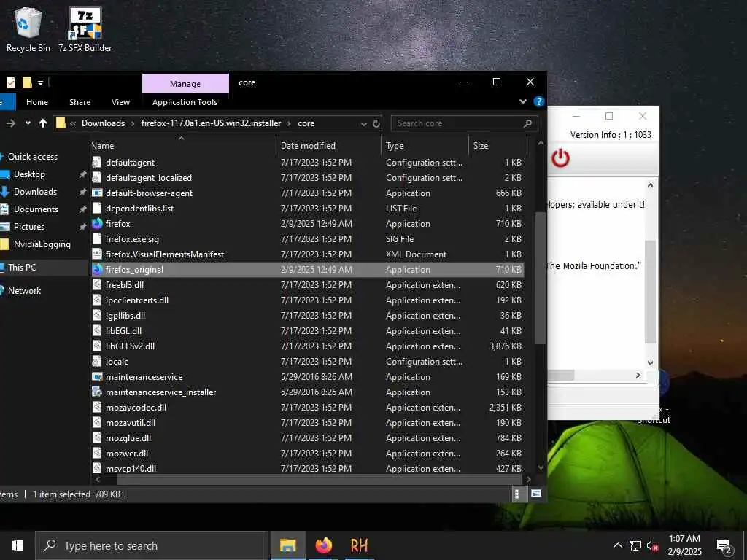Image resolution: width=747 pixels, height=560 pixels.
Task: Open Firefox from the taskbar
Action: pyautogui.click(x=323, y=545)
